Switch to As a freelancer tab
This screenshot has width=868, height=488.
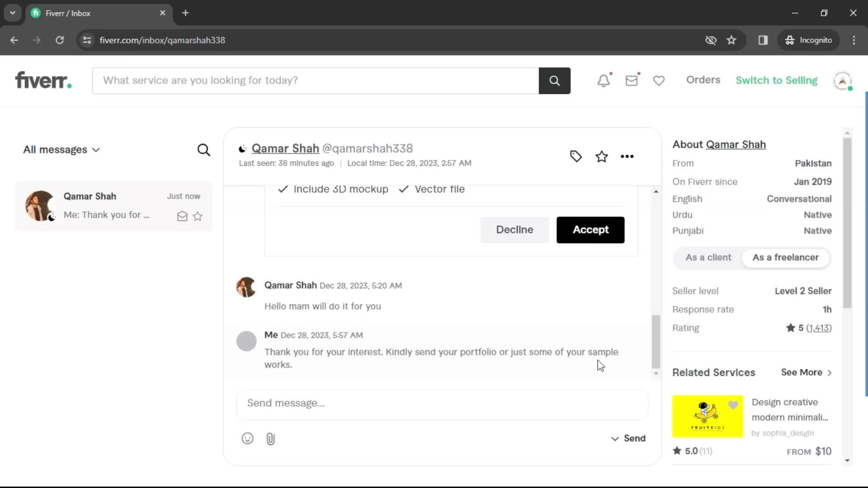coord(785,258)
